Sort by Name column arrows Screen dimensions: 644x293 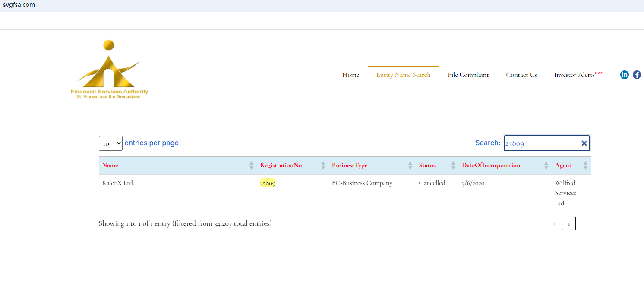[251, 166]
